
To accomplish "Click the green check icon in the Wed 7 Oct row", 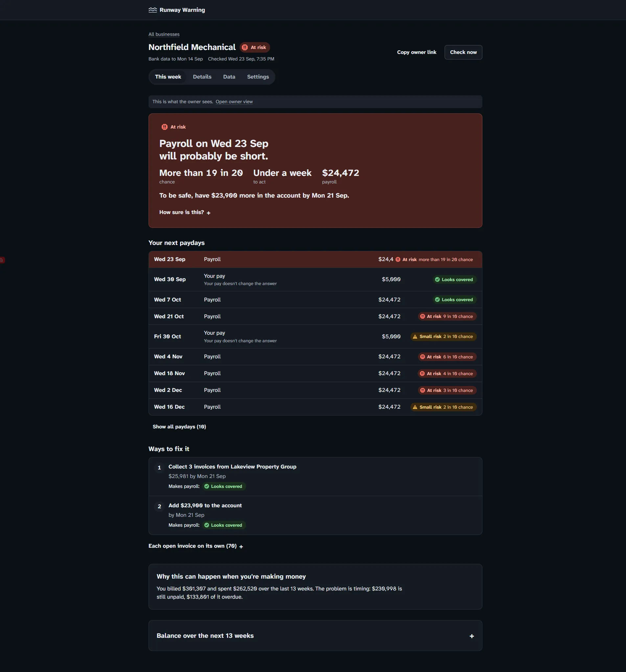I will [437, 300].
